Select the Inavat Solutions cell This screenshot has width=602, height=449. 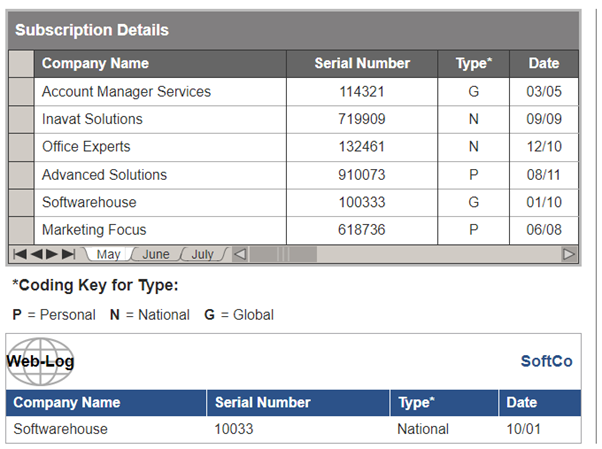click(x=92, y=119)
